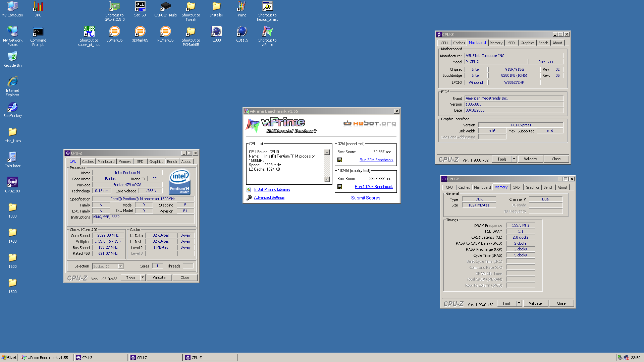Launch GPU-Z 2.5.0 shortcut icon

(x=114, y=11)
